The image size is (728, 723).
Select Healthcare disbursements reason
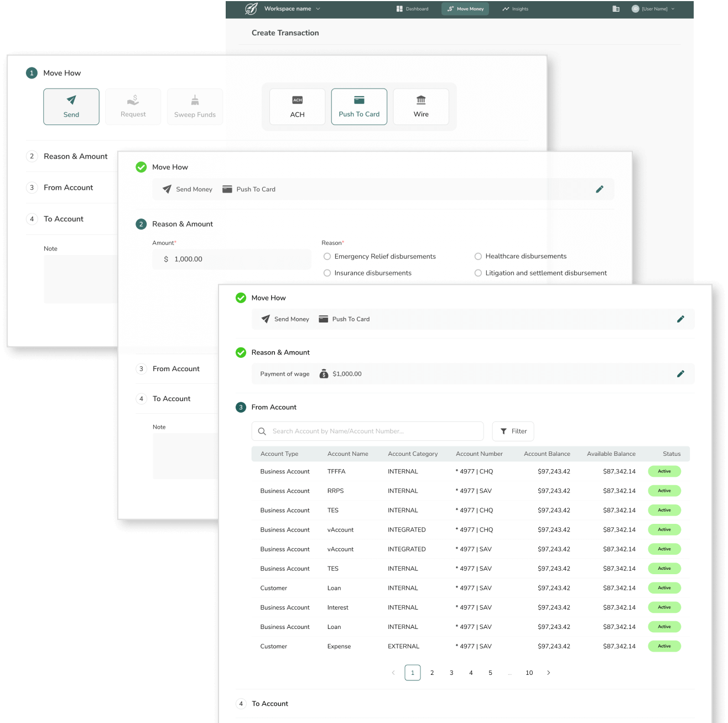tap(478, 257)
